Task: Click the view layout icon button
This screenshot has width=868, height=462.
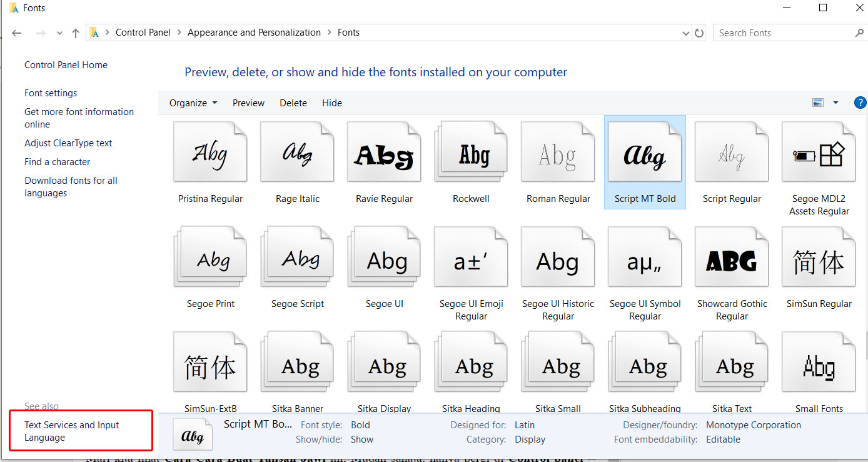Action: (x=817, y=103)
